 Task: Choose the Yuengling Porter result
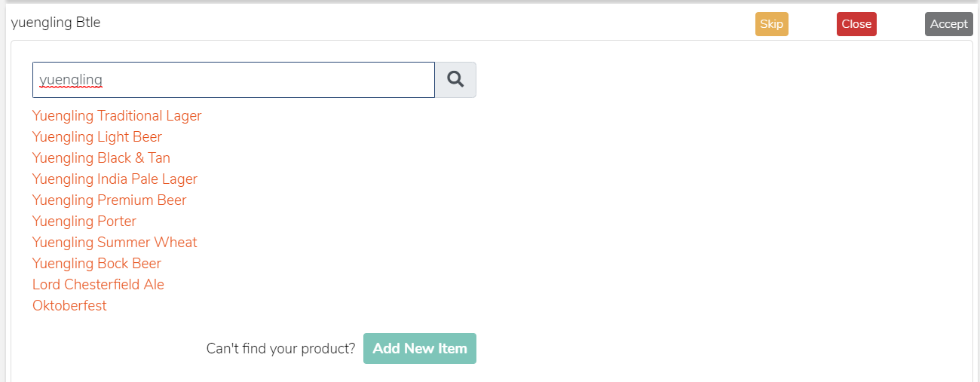(x=84, y=221)
